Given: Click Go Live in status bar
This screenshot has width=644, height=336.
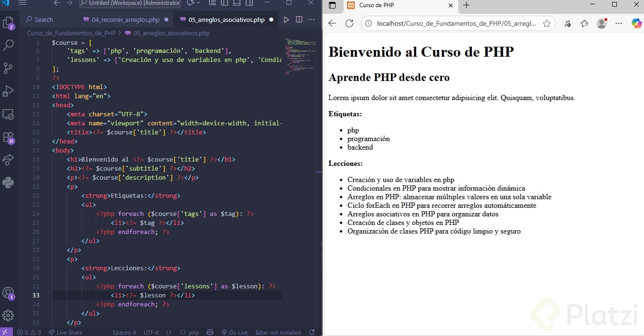Looking at the screenshot, I should click(x=235, y=332).
